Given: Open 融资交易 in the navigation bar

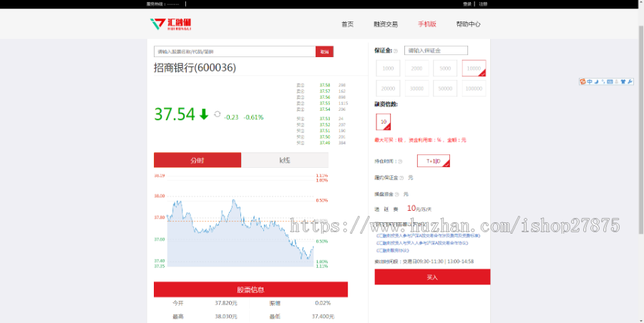Looking at the screenshot, I should [x=386, y=24].
